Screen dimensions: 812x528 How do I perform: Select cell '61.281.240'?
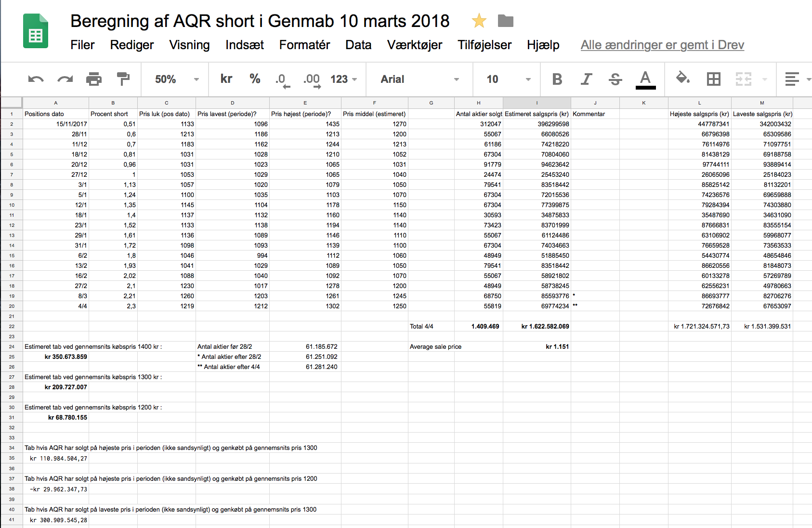coord(305,367)
